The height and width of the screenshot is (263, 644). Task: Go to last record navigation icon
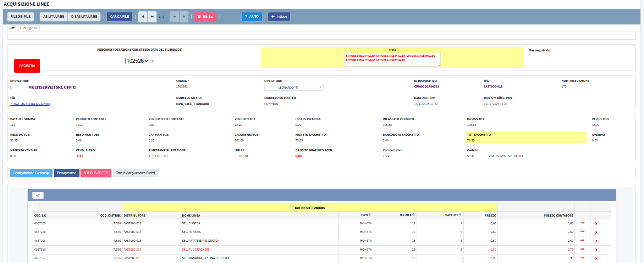184,17
